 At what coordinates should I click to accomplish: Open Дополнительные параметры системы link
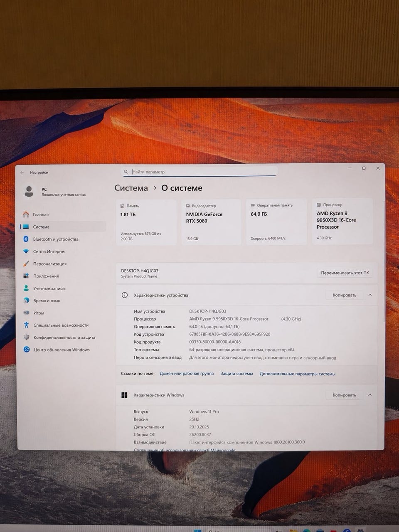pyautogui.click(x=298, y=374)
